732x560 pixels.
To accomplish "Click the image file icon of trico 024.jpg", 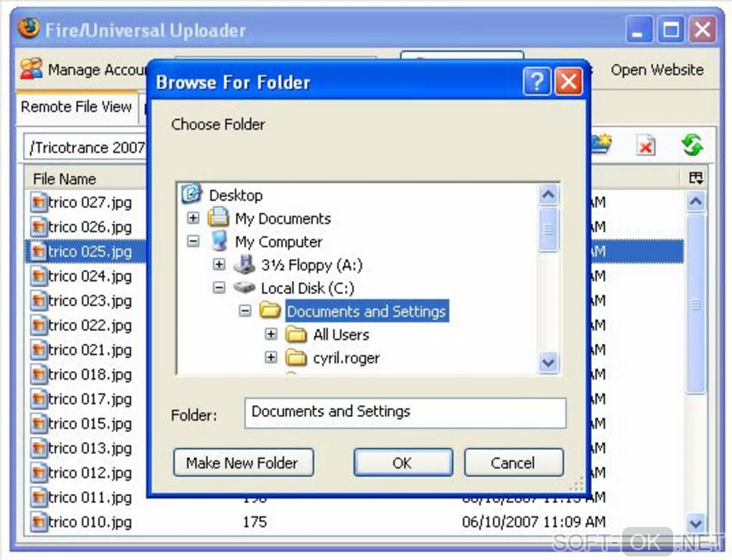I will [x=39, y=276].
